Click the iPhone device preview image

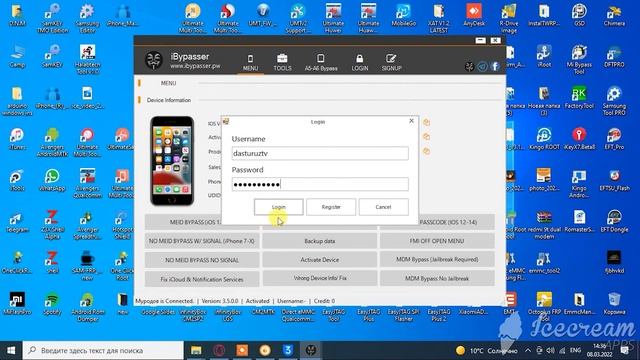(172, 161)
